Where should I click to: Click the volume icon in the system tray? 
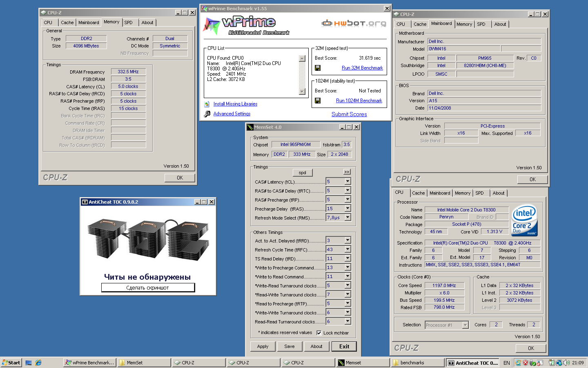point(566,363)
